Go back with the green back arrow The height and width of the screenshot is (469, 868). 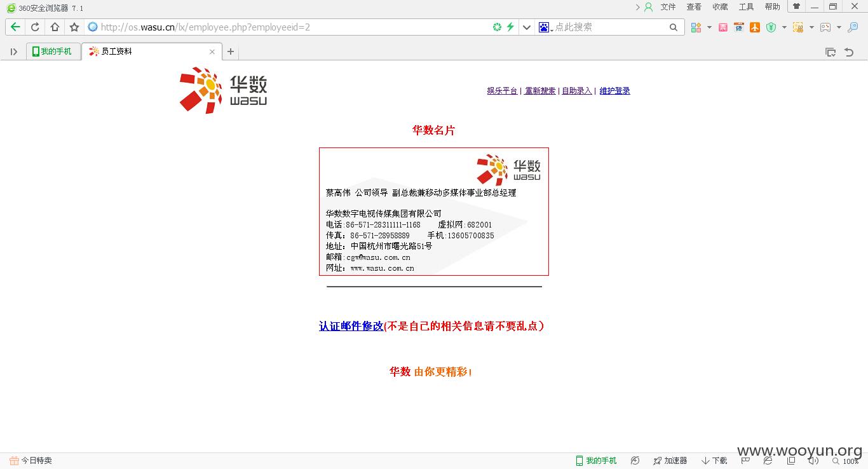[x=15, y=27]
